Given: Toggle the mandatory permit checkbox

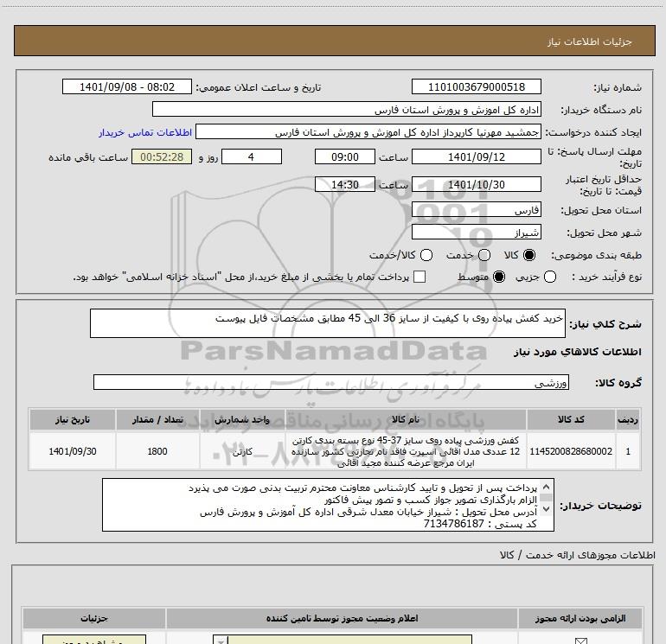Looking at the screenshot, I should pyautogui.click(x=580, y=641).
